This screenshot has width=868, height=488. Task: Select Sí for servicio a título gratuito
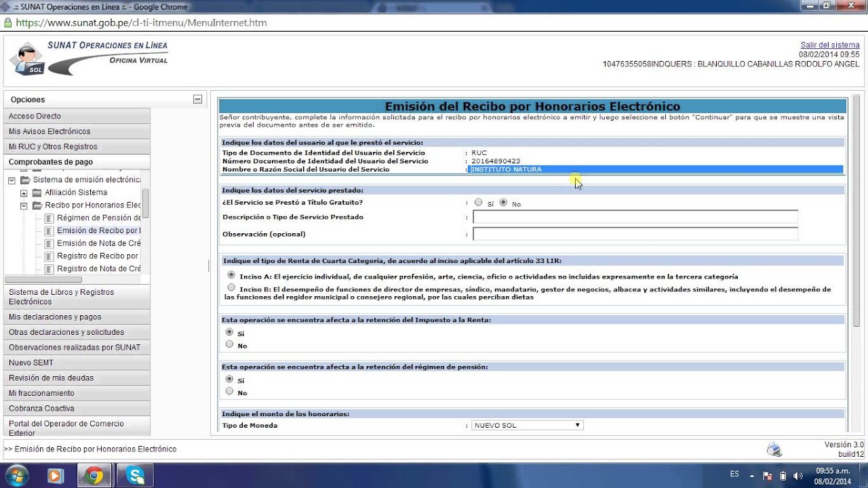pos(479,202)
